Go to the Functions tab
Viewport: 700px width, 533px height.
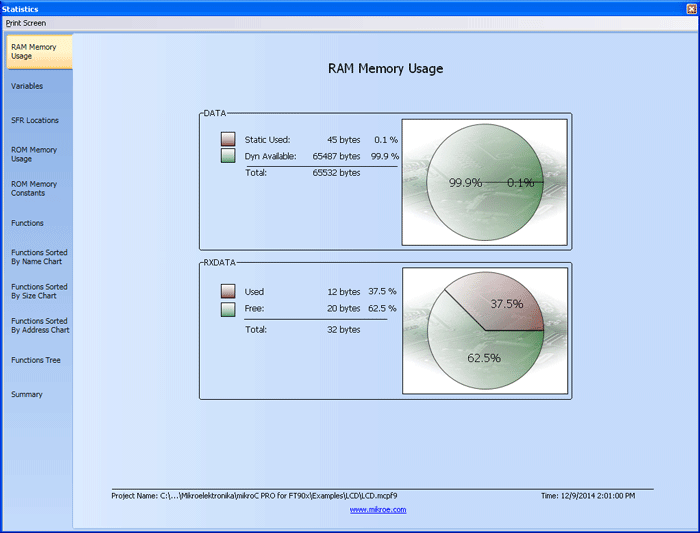coord(39,223)
